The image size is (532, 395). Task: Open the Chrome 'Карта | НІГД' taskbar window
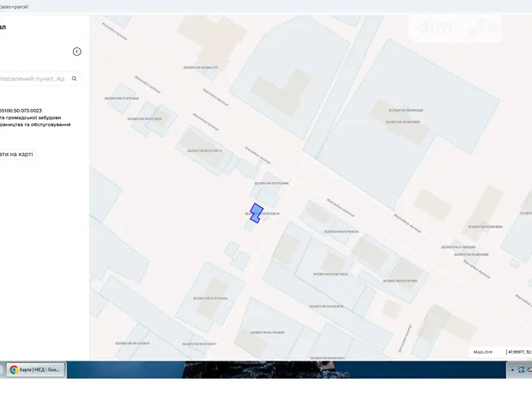[x=34, y=369]
